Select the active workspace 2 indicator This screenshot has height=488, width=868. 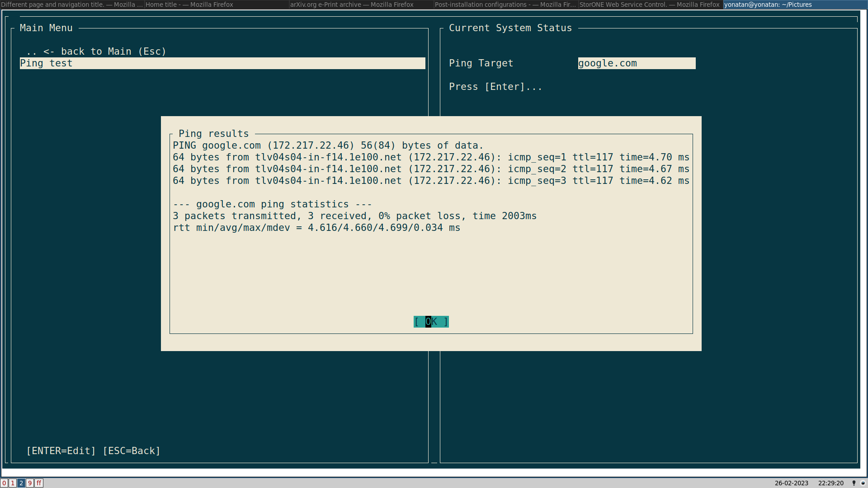coord(21,483)
